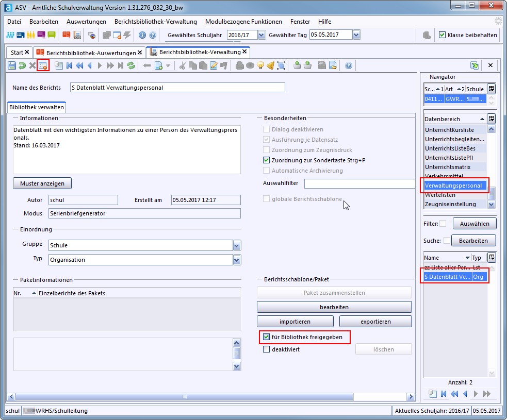Click the blue info icon in the top toolbar
The height and width of the screenshot is (420, 507).
pyautogui.click(x=142, y=35)
